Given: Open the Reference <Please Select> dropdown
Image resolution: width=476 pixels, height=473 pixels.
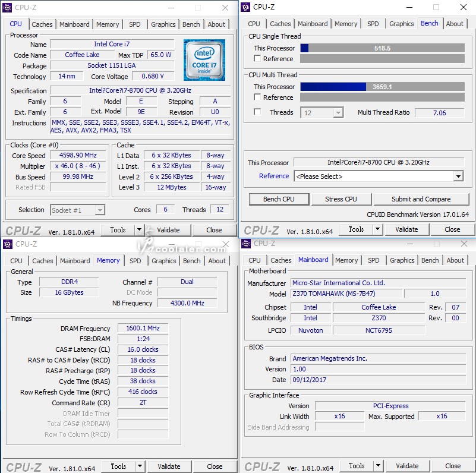Looking at the screenshot, I should point(379,176).
